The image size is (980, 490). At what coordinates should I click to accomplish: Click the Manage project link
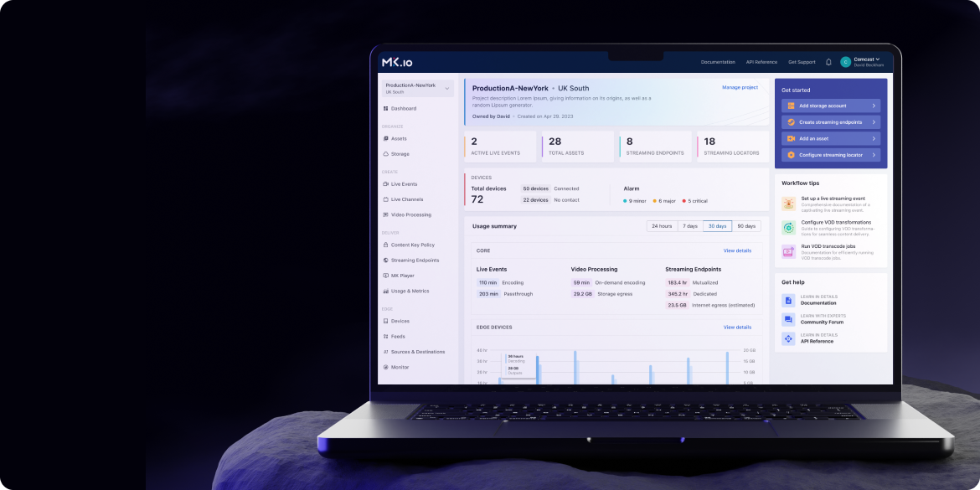pyautogui.click(x=740, y=87)
